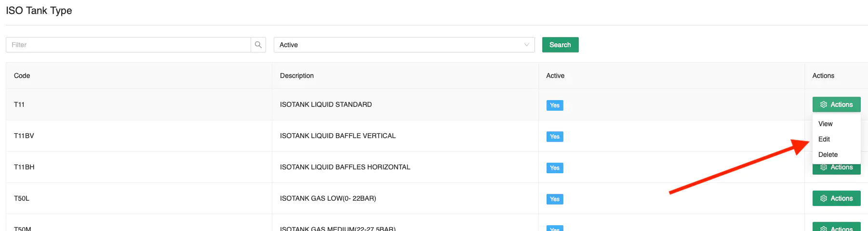Click the Yes badge for T11BV
The height and width of the screenshot is (231, 868).
point(555,137)
